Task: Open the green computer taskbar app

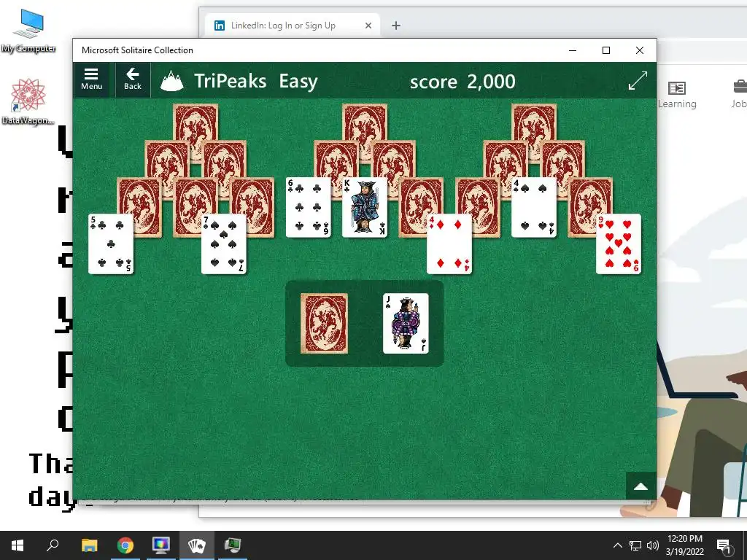Action: click(233, 545)
